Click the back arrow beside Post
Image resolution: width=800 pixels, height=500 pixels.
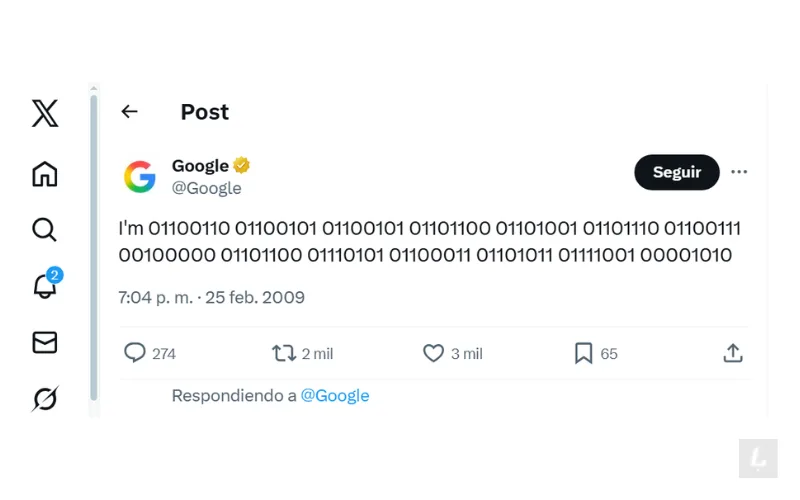tap(129, 112)
